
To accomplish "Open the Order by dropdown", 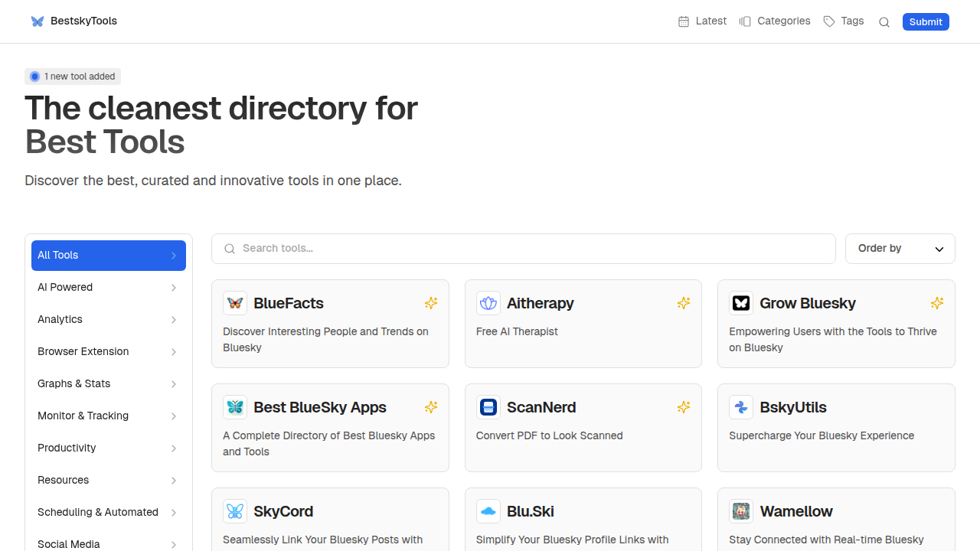I will 900,249.
